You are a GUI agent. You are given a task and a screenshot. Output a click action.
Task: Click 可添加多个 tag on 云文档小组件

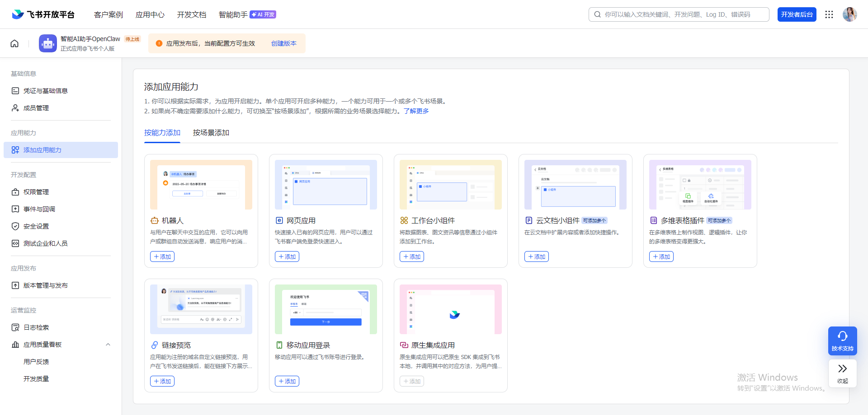(594, 220)
